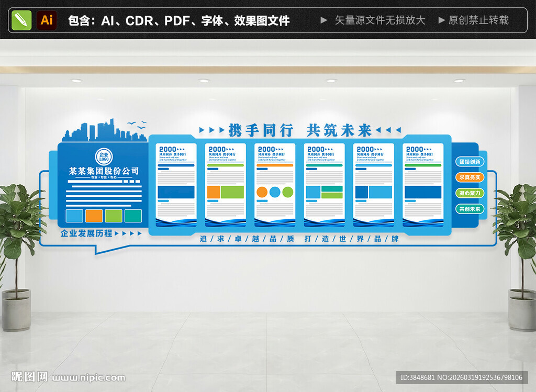Click the green CorelDRAW pencil icon
Viewport: 536px width, 392px height.
[21, 20]
